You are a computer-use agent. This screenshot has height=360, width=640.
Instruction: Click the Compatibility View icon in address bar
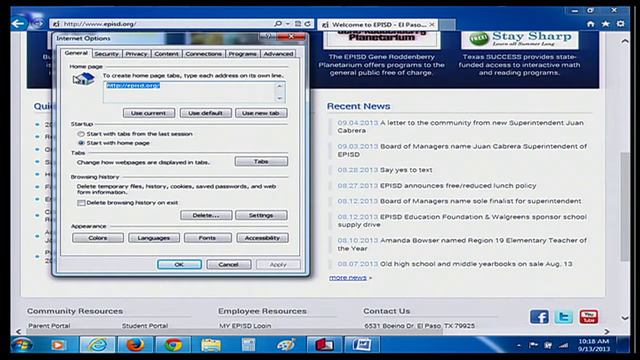pyautogui.click(x=298, y=24)
